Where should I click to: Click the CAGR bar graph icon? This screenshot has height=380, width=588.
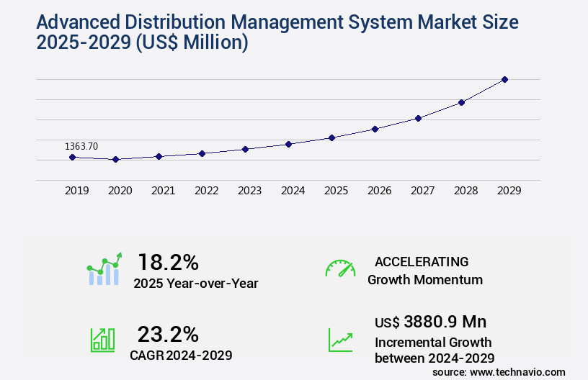tap(102, 339)
